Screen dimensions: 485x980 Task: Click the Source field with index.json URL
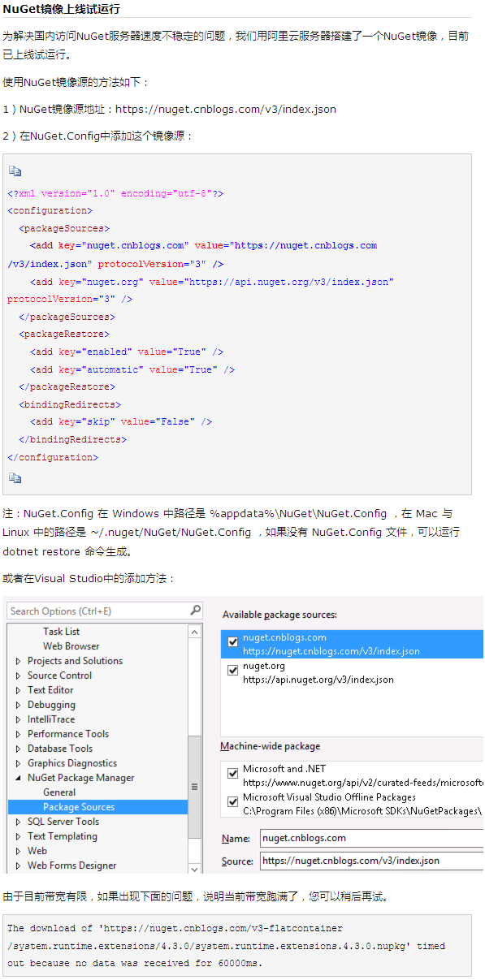(371, 861)
